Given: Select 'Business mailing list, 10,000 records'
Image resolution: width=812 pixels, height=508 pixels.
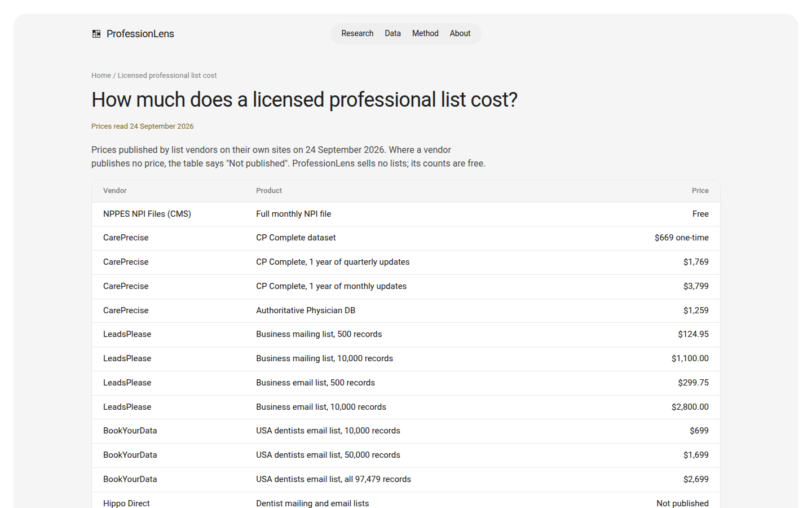Looking at the screenshot, I should (324, 358).
